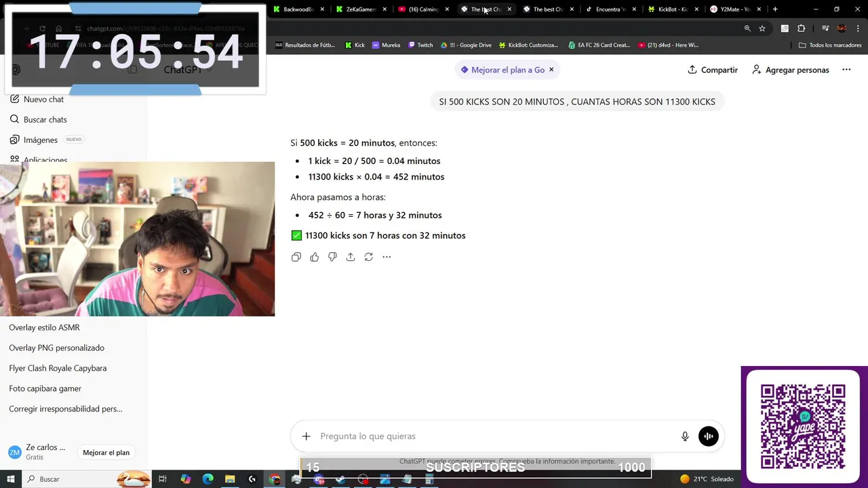
Task: Click Mejorar el plan sidebar button
Action: point(106,453)
